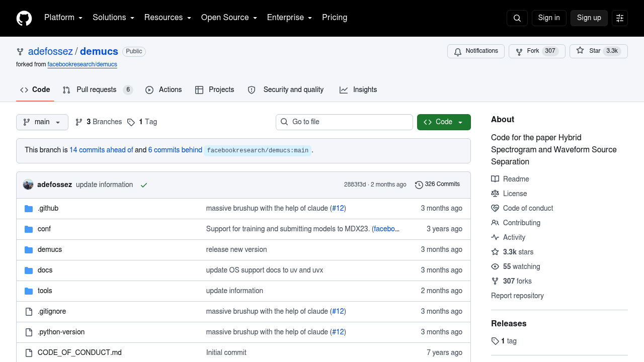Open the Readme link in About
644x362 pixels.
pos(510,179)
